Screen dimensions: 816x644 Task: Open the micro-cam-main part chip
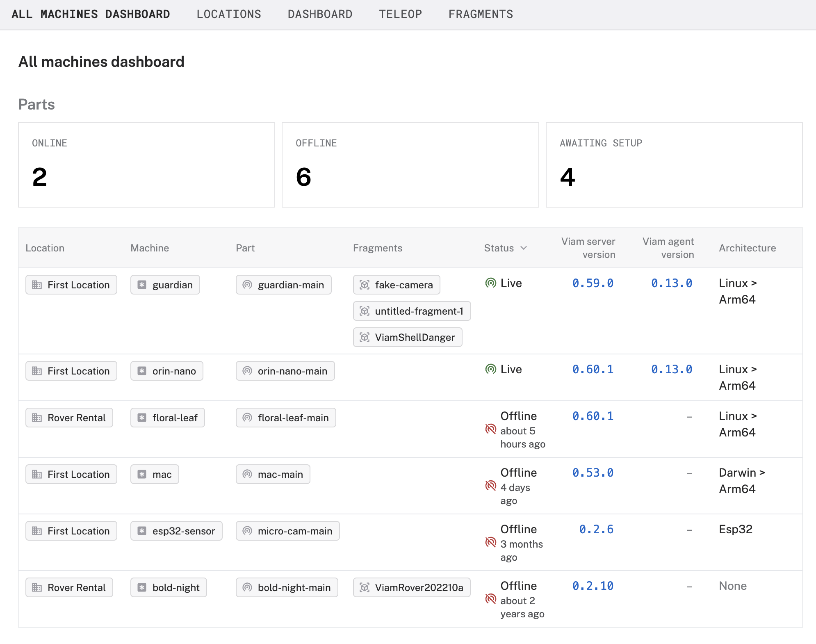coord(287,531)
